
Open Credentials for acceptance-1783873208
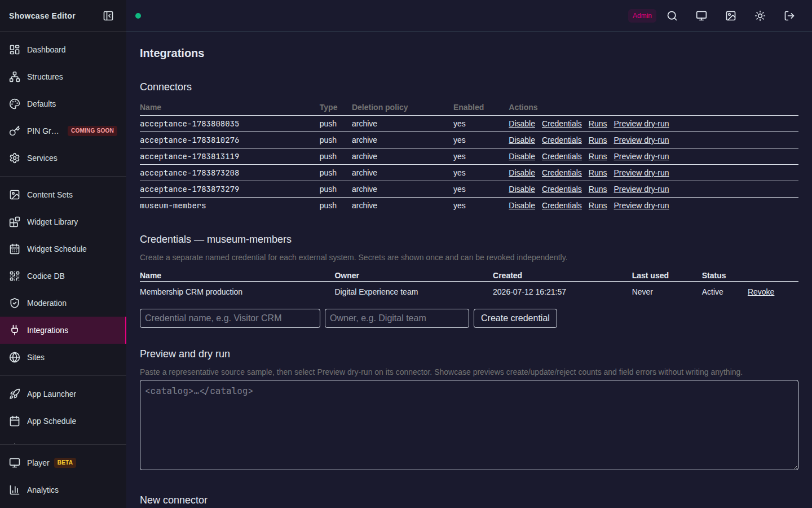tap(562, 173)
